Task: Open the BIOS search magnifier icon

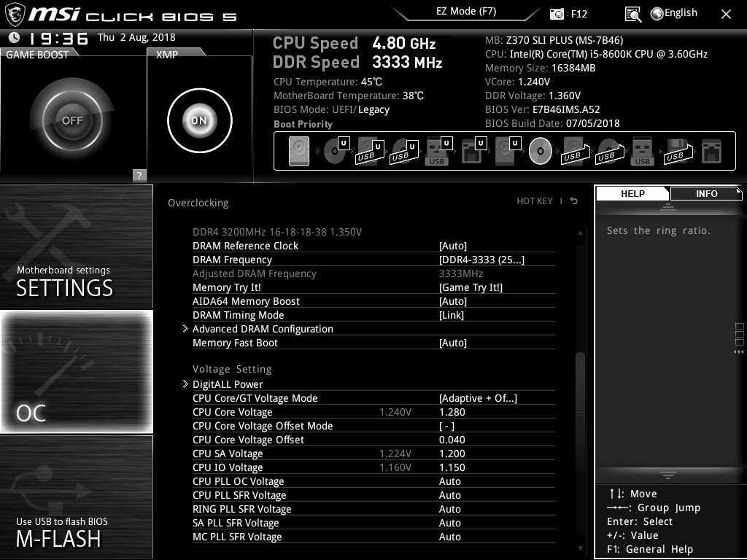Action: (x=632, y=15)
